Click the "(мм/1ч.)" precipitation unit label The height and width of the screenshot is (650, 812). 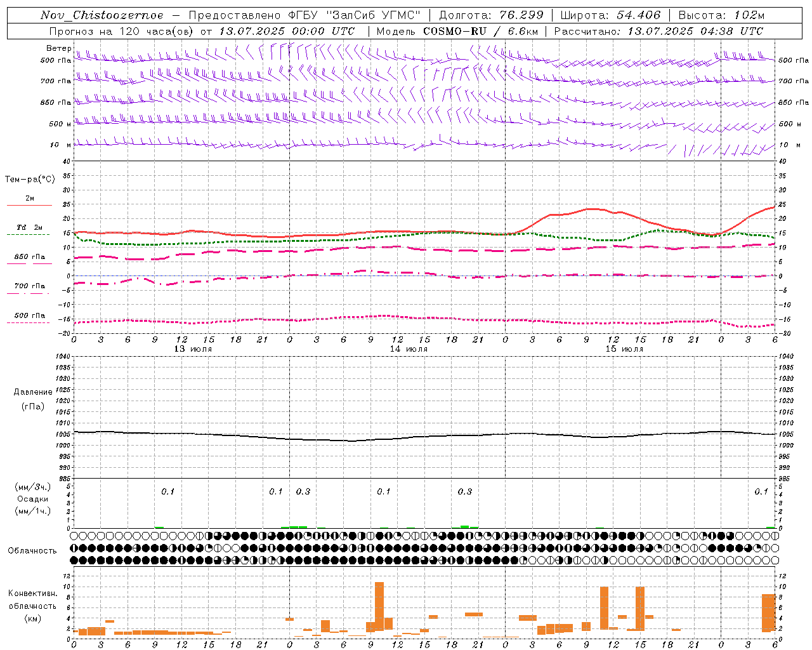coord(33,511)
